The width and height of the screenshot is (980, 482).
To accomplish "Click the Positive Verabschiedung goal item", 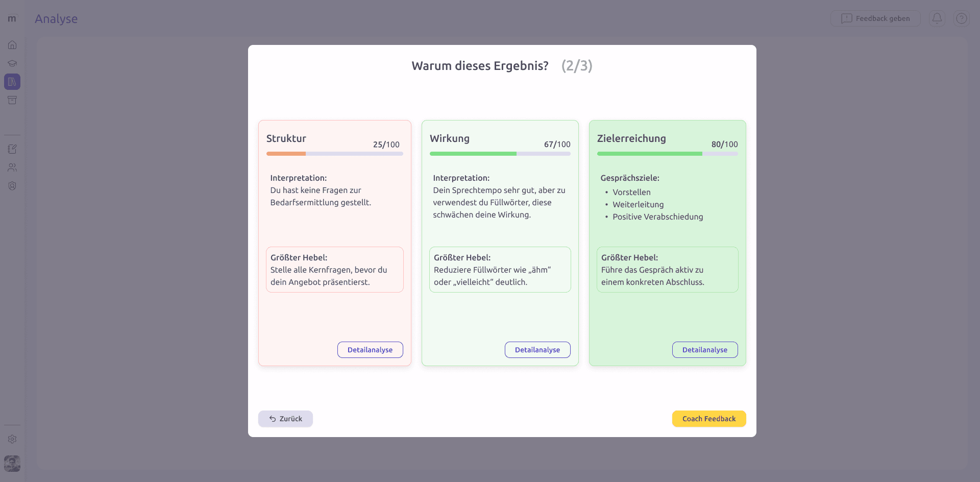I will pyautogui.click(x=658, y=217).
